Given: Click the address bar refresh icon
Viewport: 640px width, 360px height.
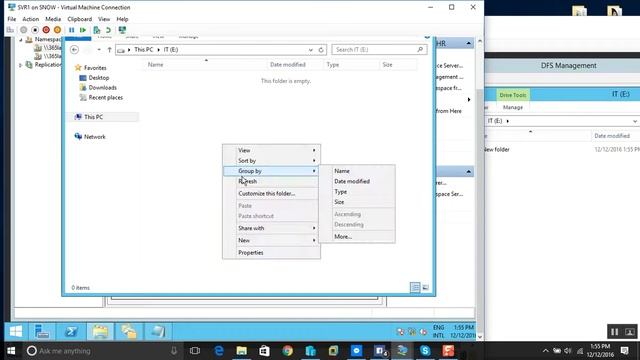Looking at the screenshot, I should point(321,50).
